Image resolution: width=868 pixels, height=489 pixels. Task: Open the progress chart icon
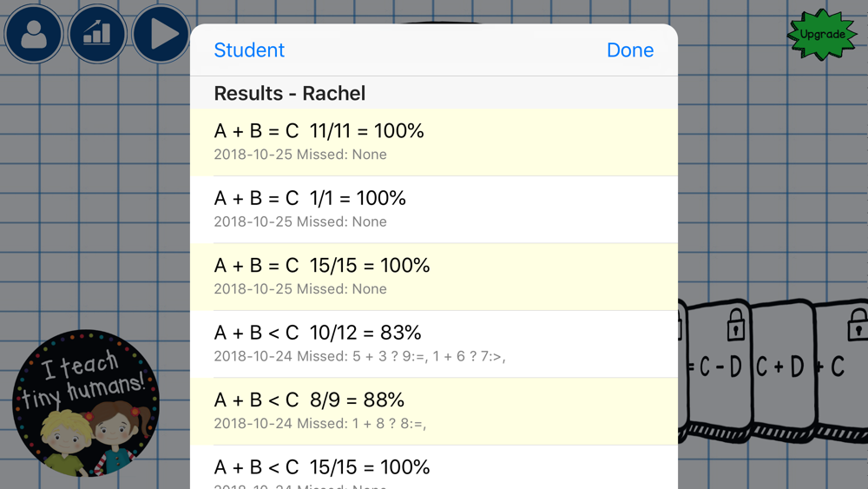tap(97, 34)
